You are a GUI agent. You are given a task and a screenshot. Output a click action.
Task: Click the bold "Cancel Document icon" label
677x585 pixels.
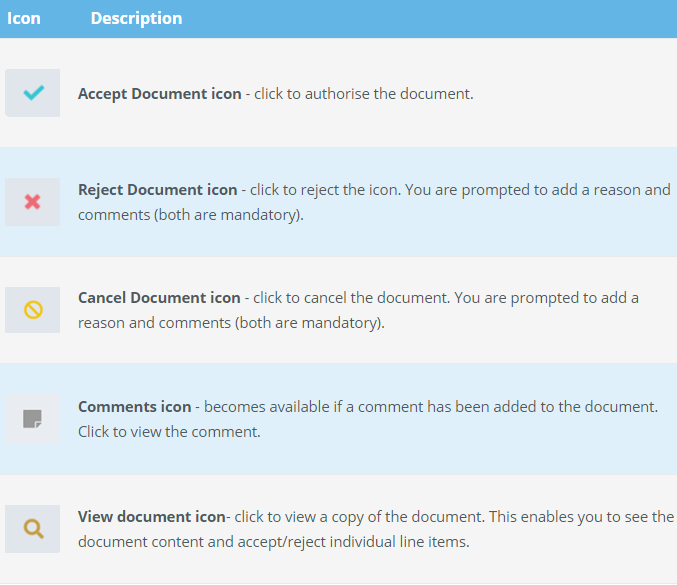[159, 298]
